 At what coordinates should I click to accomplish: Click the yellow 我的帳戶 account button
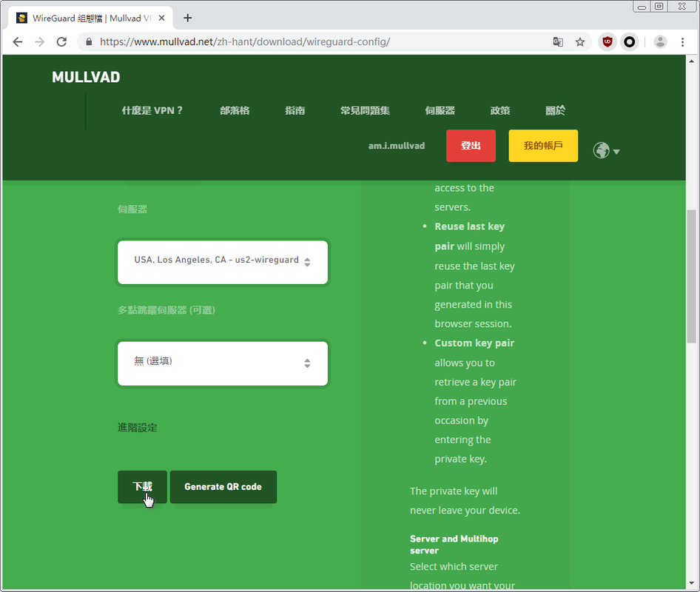coord(543,146)
